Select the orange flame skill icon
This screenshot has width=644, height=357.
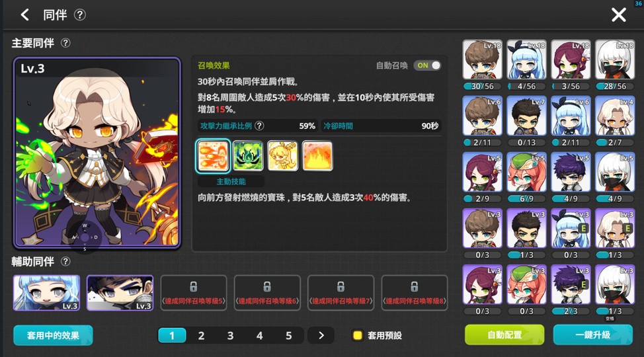pyautogui.click(x=317, y=156)
